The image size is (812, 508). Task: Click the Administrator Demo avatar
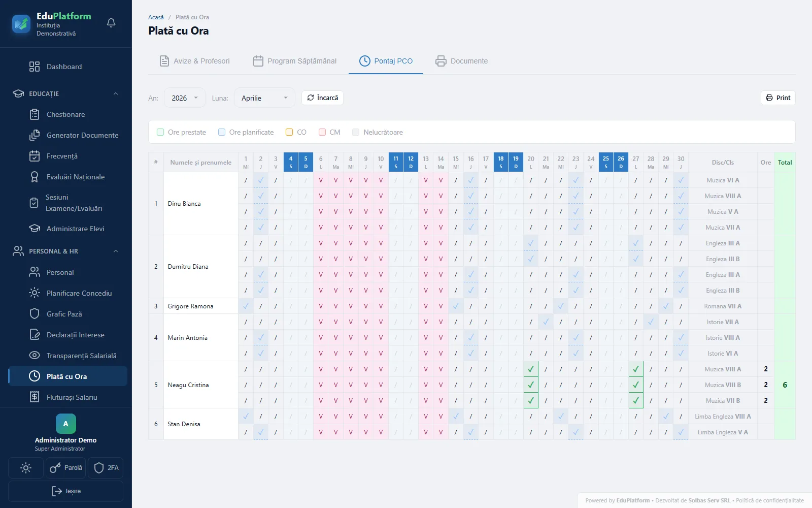click(66, 424)
